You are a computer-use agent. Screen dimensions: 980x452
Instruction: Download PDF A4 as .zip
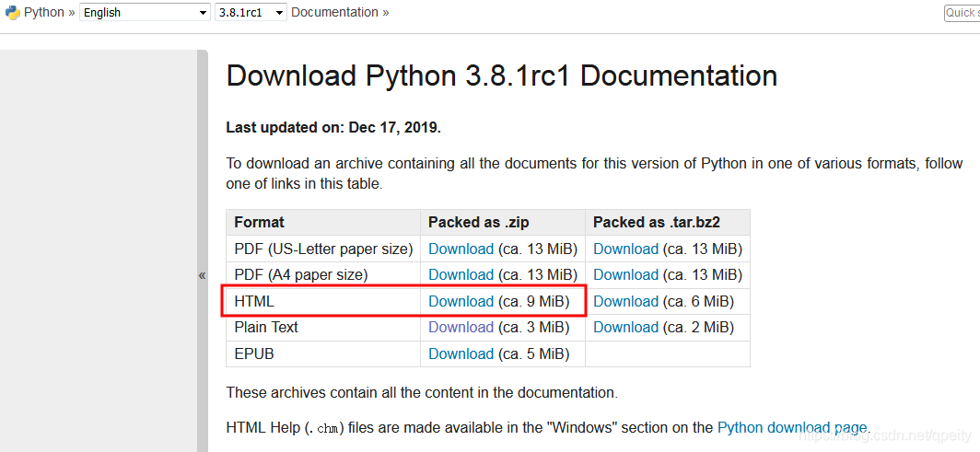click(x=461, y=274)
